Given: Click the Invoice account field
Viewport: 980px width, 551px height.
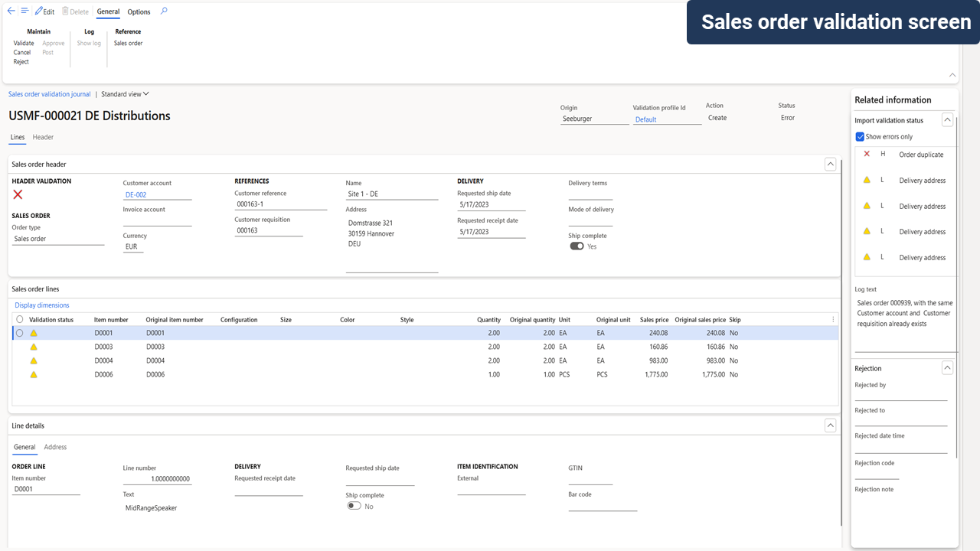Looking at the screenshot, I should (157, 220).
